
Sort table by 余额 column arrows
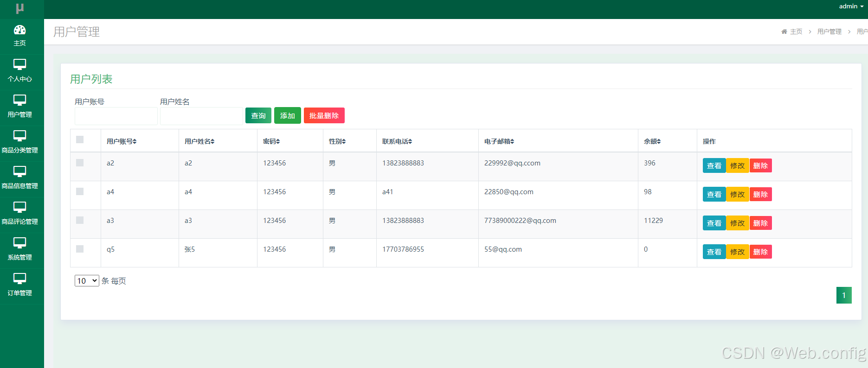pyautogui.click(x=659, y=141)
